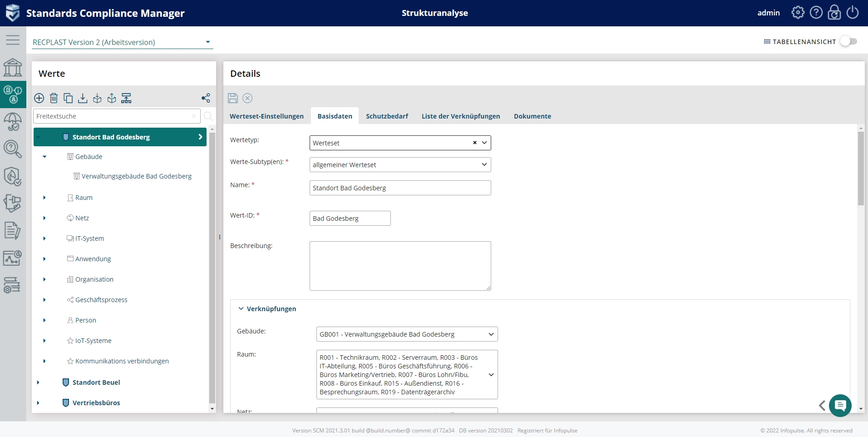868x437 pixels.
Task: Clear the Freitextsuche field
Action: point(194,116)
